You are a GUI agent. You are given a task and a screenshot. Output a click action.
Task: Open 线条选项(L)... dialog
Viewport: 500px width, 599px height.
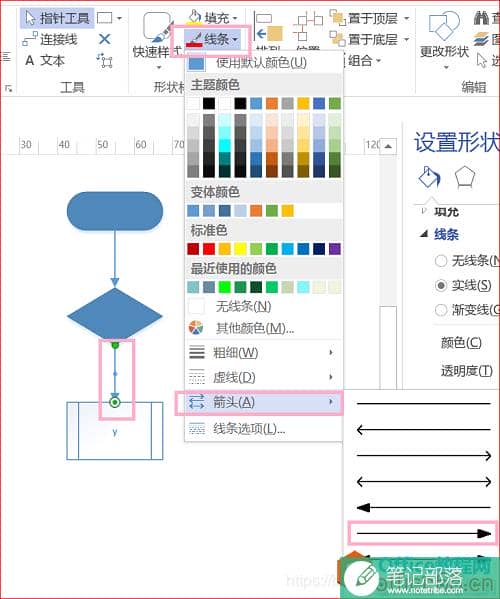(264, 429)
